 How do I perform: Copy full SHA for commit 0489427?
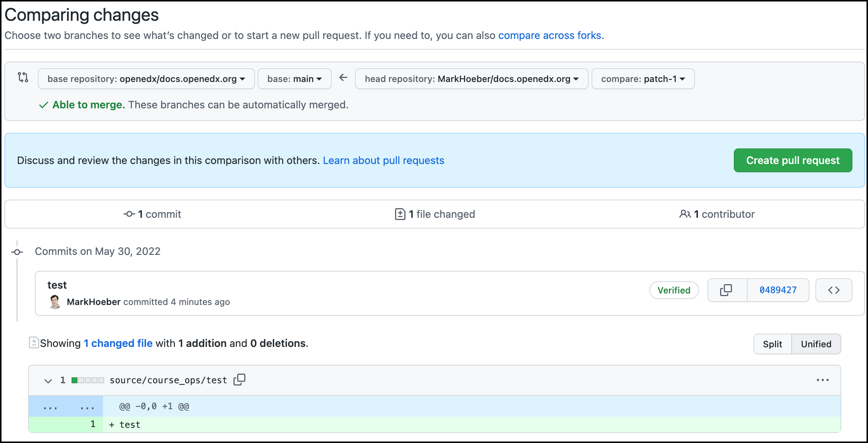(726, 290)
